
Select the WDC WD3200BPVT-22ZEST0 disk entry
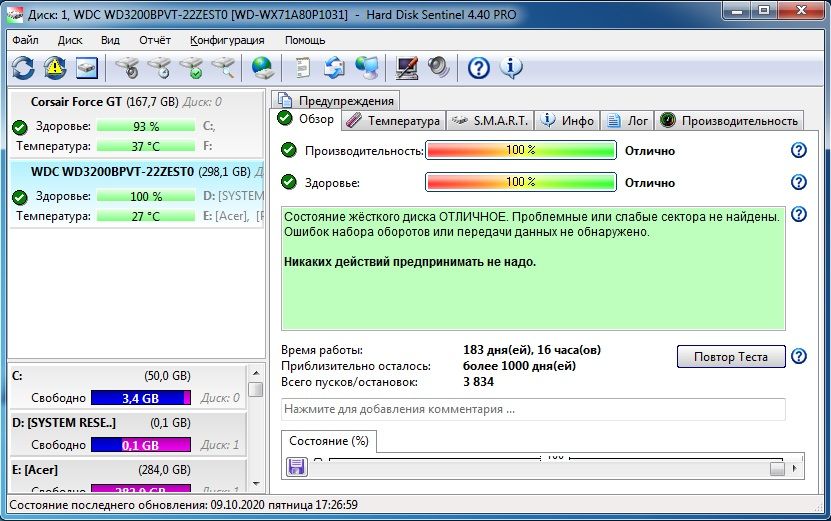pyautogui.click(x=137, y=194)
